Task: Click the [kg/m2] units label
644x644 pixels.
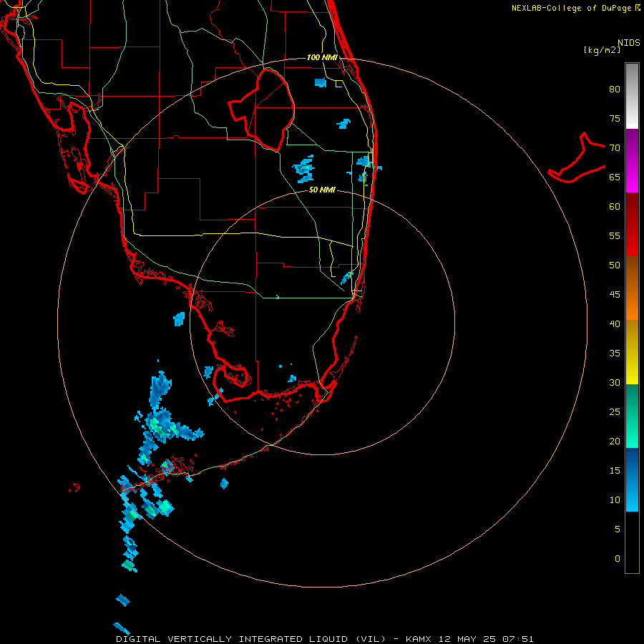Action: [x=602, y=50]
